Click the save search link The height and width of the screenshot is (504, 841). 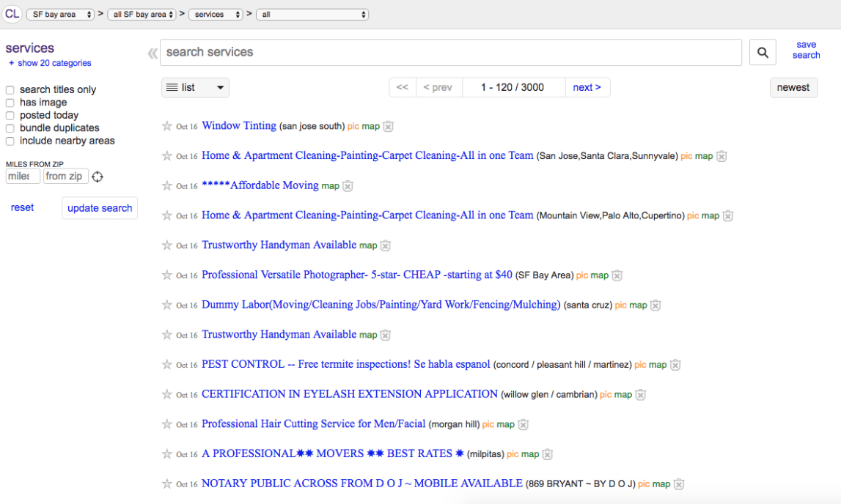[806, 50]
